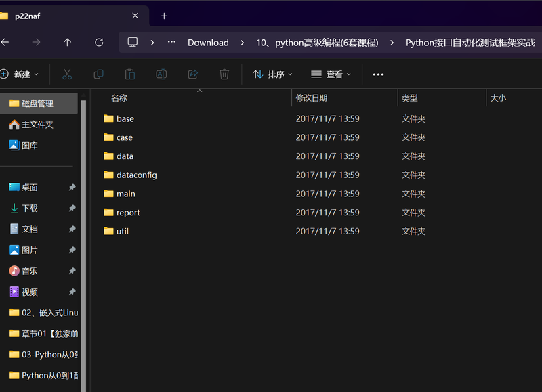The width and height of the screenshot is (542, 392).
Task: Click the copy icon in toolbar
Action: point(98,74)
